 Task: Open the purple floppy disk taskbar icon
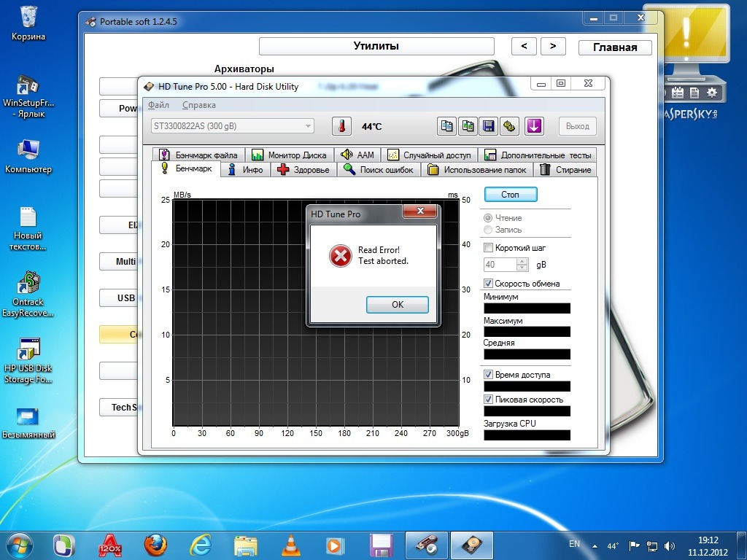[x=381, y=545]
